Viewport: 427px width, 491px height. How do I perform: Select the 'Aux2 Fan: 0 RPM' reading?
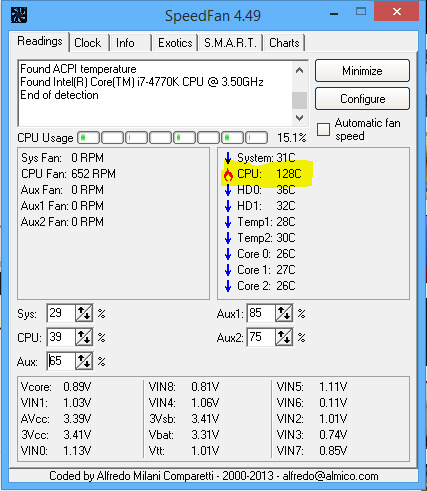[62, 222]
